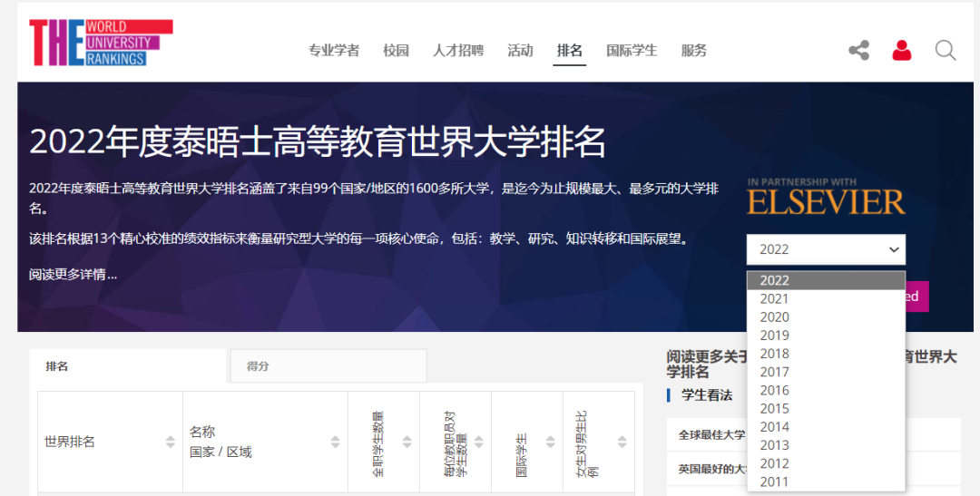980x496 pixels.
Task: Open the 全球最佳大学 article link
Action: 712,434
